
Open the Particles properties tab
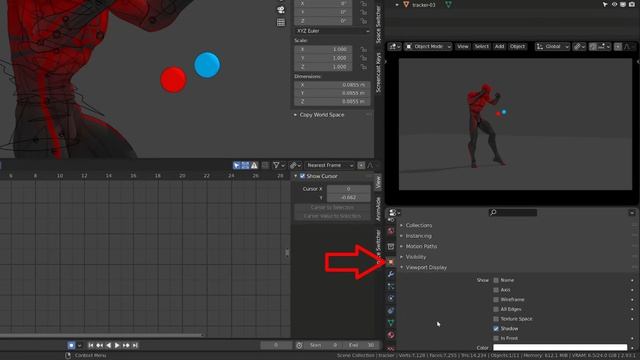coord(391,286)
